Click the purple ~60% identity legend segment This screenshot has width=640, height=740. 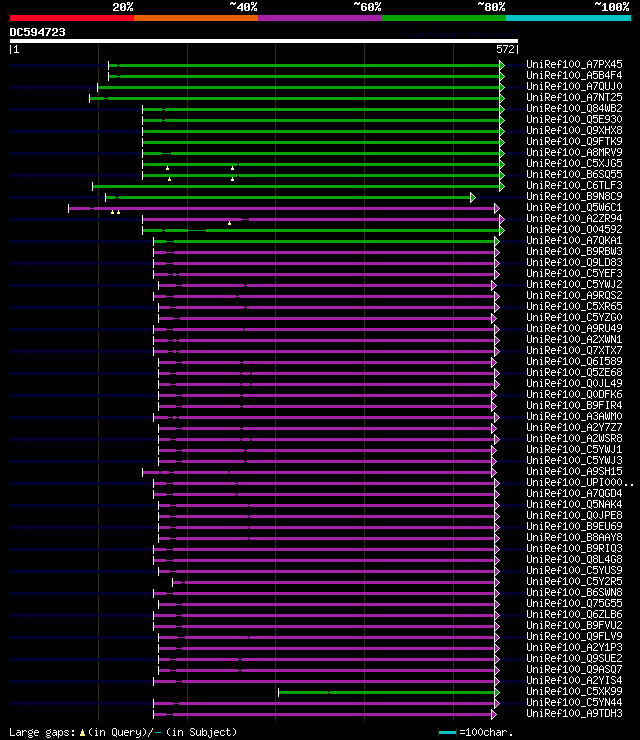[320, 18]
